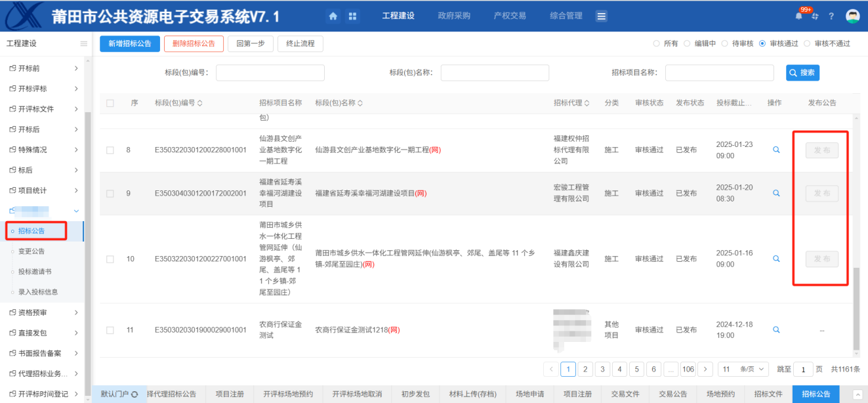Image resolution: width=868 pixels, height=403 pixels.
Task: Click the magnifier view icon in row 11
Action: click(x=776, y=329)
